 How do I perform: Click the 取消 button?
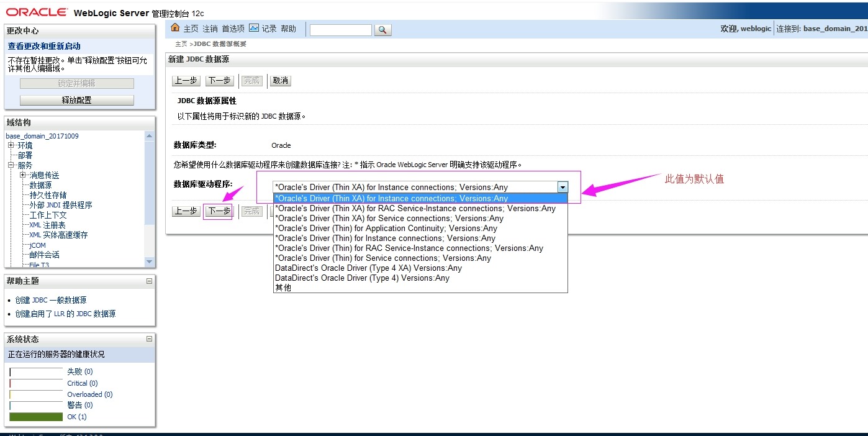(x=281, y=81)
